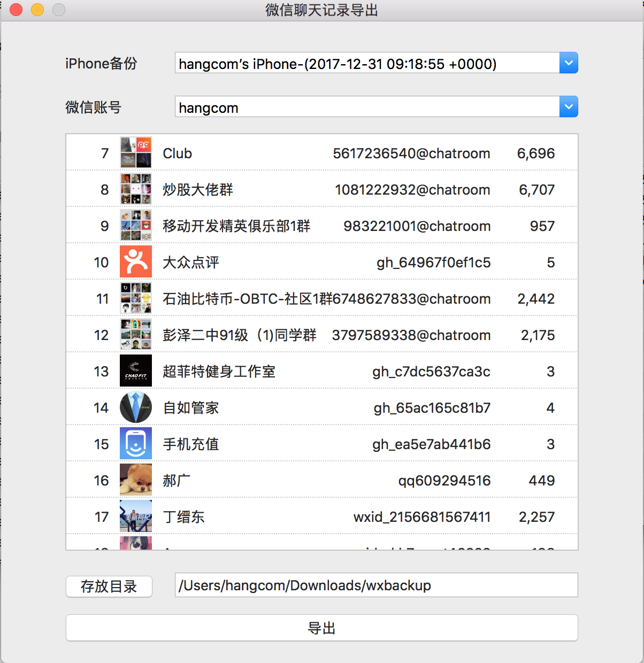This screenshot has width=644, height=663.
Task: Click ID 1081222932@chatroom
Action: tap(412, 190)
